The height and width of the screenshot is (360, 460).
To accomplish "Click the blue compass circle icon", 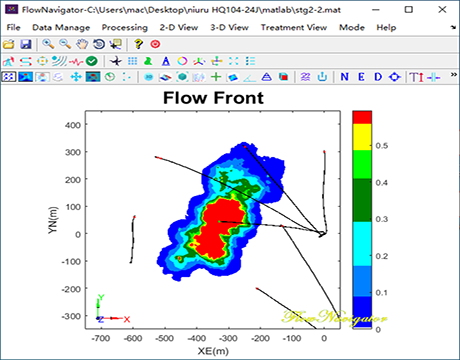I will (x=395, y=77).
